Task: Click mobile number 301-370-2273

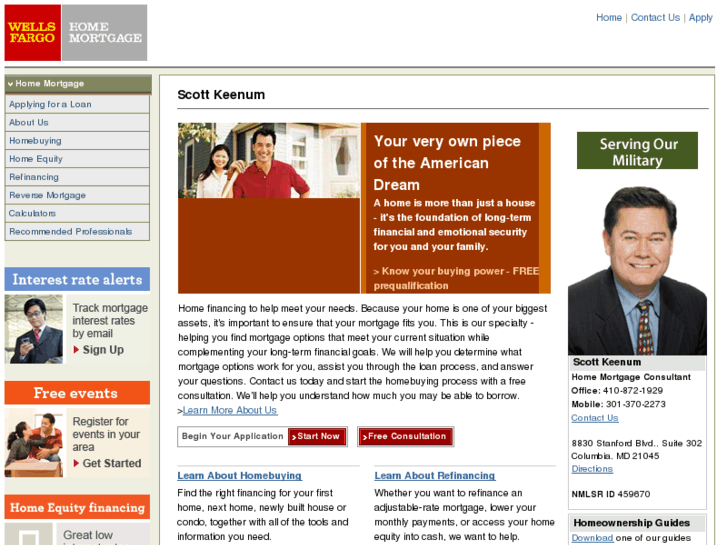Action: click(636, 404)
